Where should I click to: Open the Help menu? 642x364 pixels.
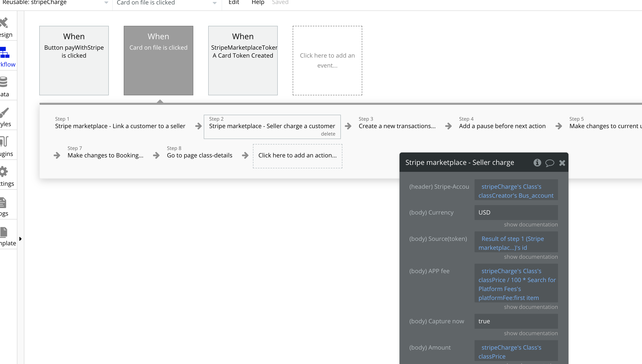[x=258, y=2]
